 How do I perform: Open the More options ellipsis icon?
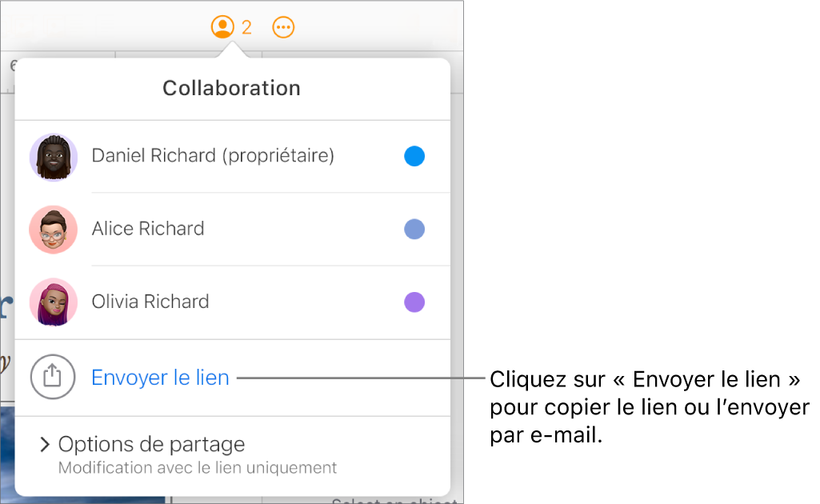click(x=284, y=26)
